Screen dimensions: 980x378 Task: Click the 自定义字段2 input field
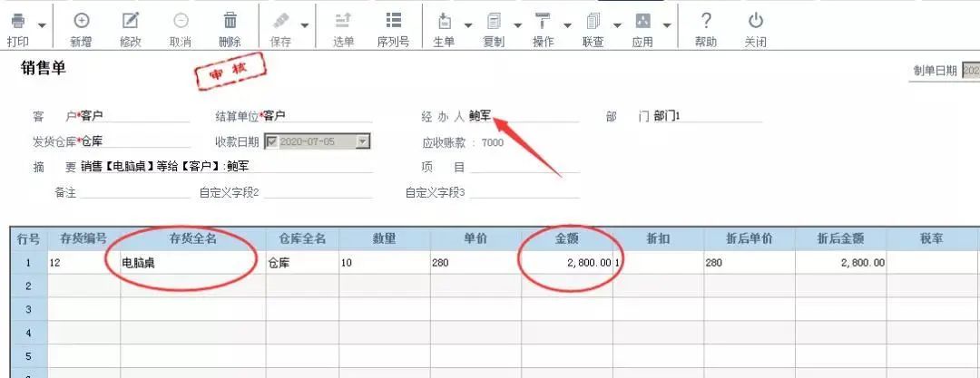[x=318, y=192]
